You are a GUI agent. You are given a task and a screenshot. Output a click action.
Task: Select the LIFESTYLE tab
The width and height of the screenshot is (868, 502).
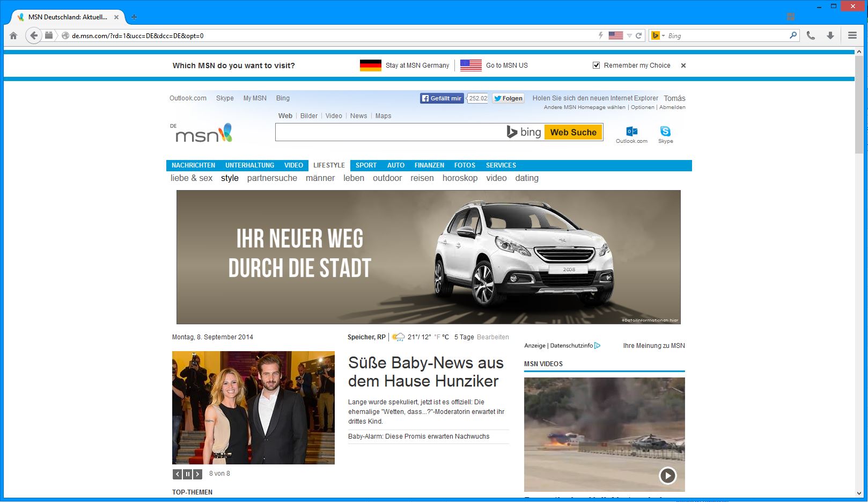click(x=329, y=165)
